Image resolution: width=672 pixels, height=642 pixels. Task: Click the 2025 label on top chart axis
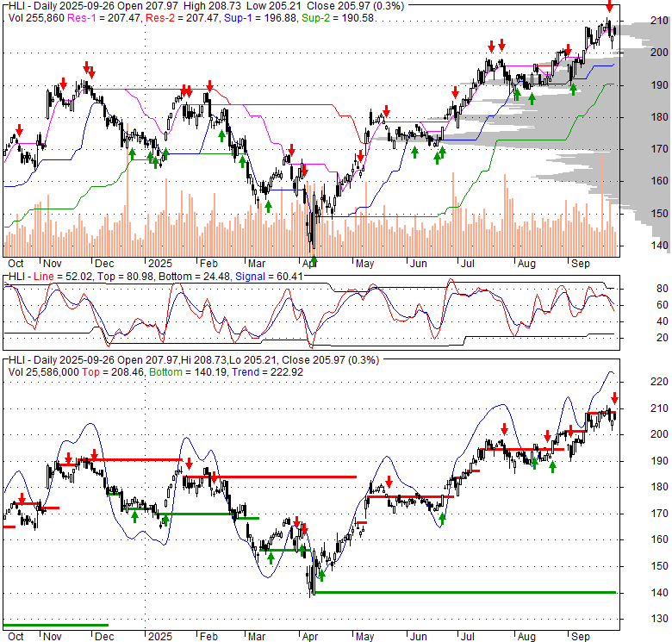click(160, 263)
